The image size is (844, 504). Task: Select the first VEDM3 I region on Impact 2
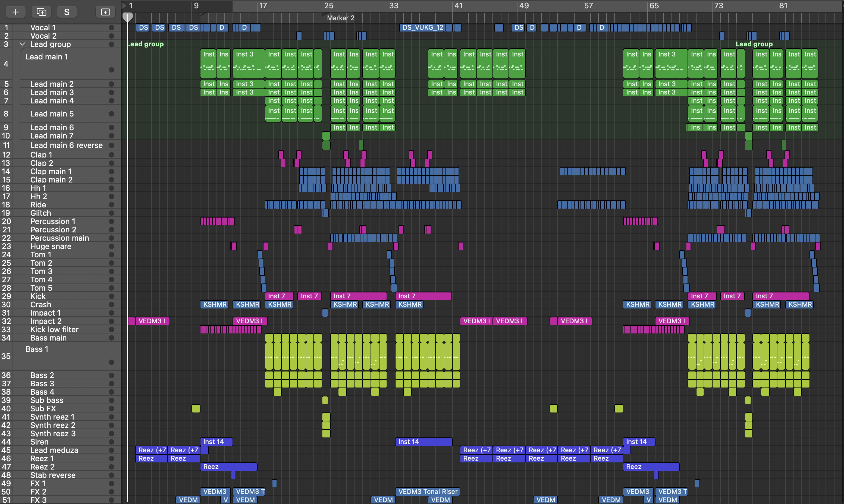point(152,321)
